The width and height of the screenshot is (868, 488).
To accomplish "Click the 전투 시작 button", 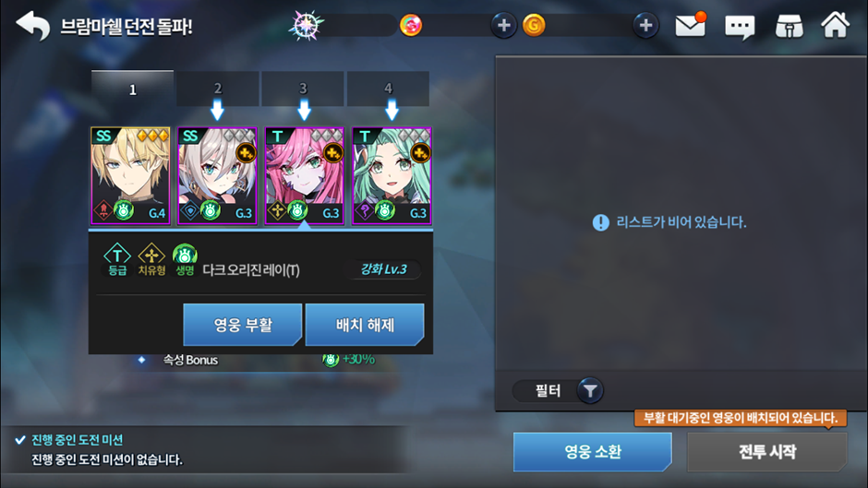I will [767, 452].
